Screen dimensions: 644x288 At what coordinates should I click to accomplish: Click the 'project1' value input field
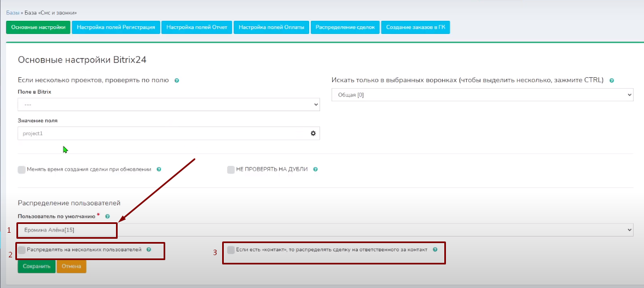[163, 134]
